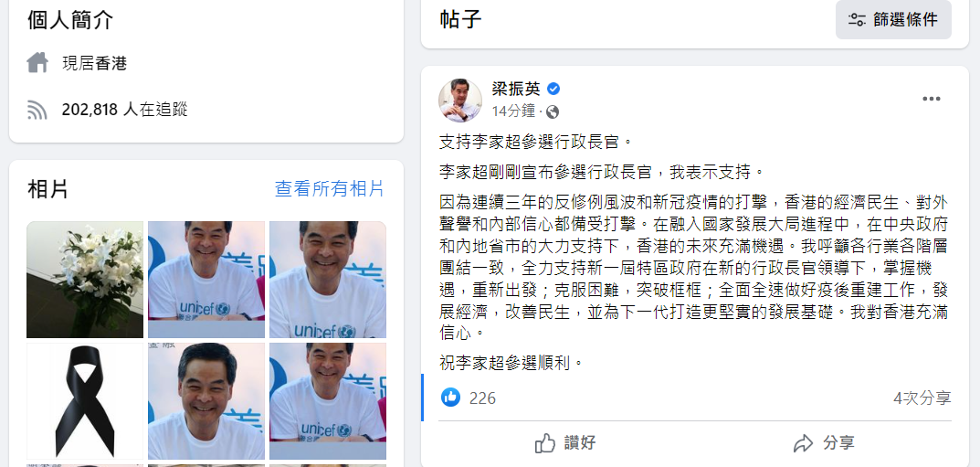The height and width of the screenshot is (467, 980).
Task: Share the post using the 分享 arrow
Action: pyautogui.click(x=824, y=444)
